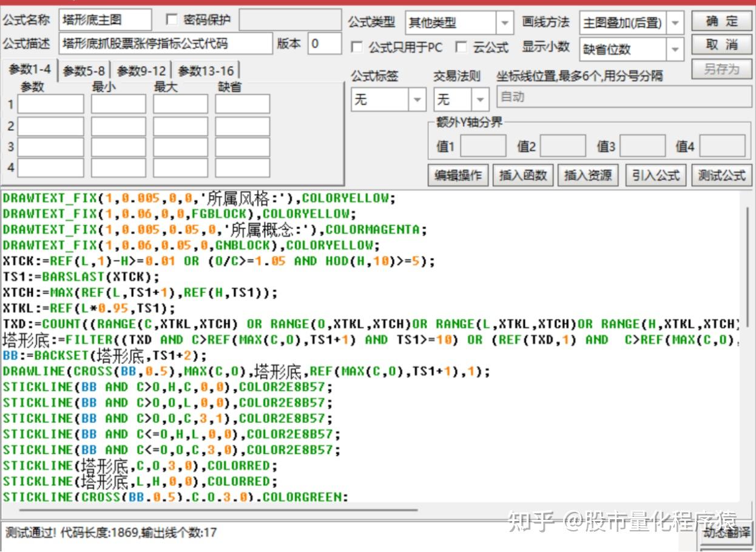Select the 参数13-16 tab
Viewport: 756px width, 552px height.
[206, 71]
